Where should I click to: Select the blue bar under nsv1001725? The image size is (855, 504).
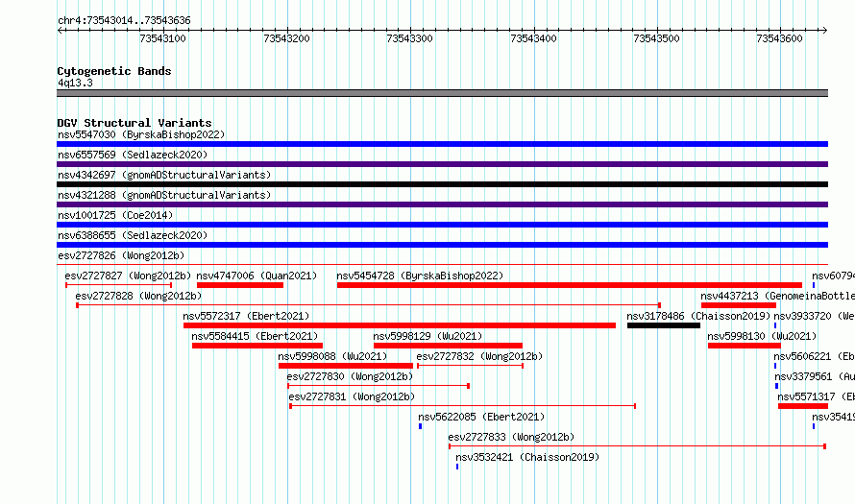pos(442,225)
